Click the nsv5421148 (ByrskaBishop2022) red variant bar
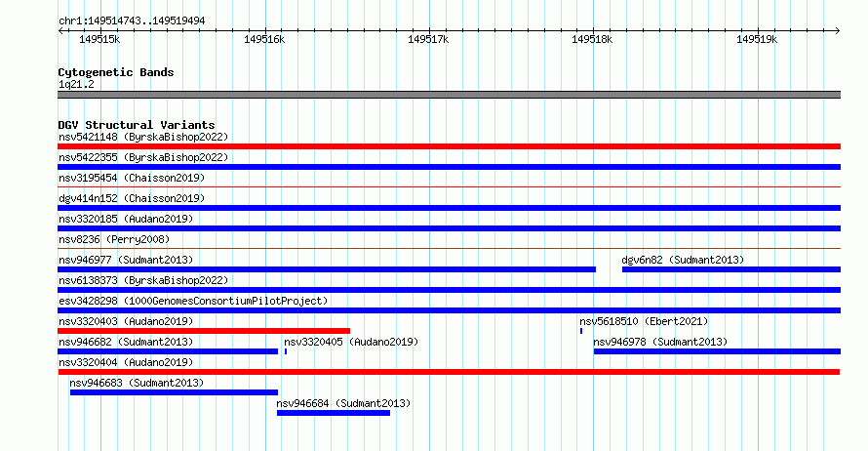This screenshot has width=868, height=451. click(449, 146)
